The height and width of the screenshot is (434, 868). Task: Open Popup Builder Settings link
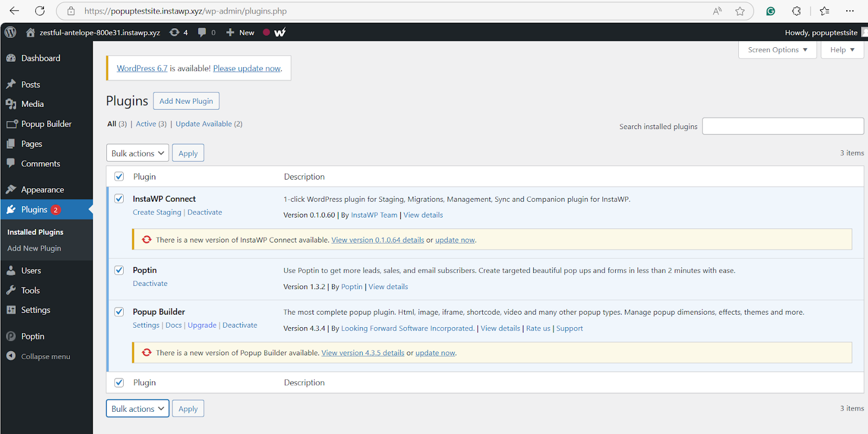(x=146, y=325)
